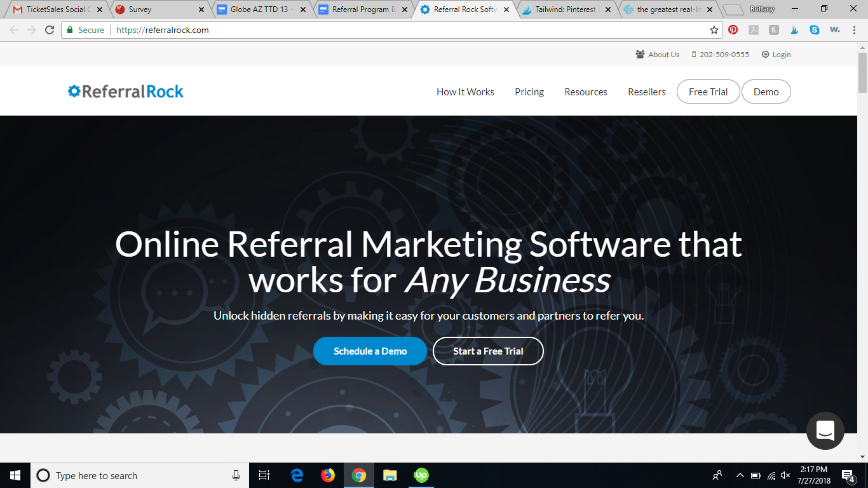Show hidden system tray icons
Image resolution: width=868 pixels, height=488 pixels.
click(x=740, y=475)
